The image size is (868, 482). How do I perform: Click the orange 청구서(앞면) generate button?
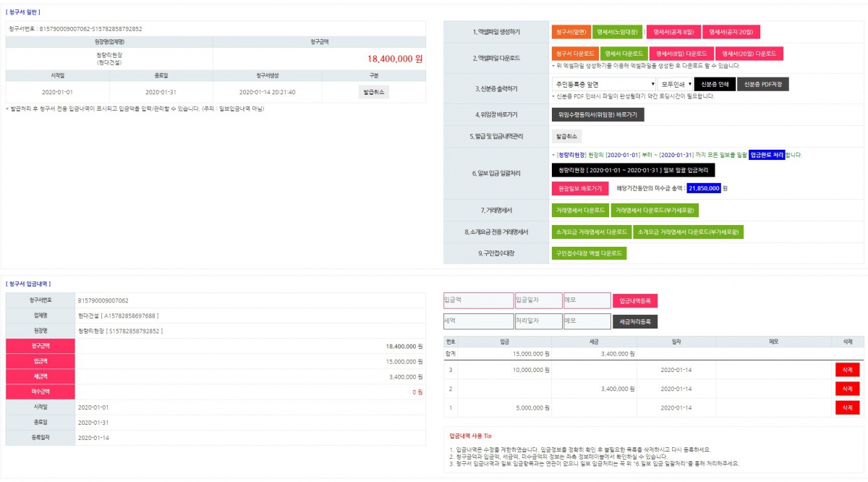[x=571, y=32]
